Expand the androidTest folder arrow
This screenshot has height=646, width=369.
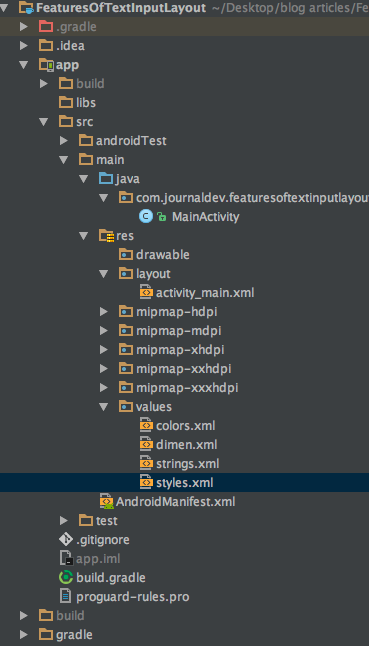click(63, 140)
